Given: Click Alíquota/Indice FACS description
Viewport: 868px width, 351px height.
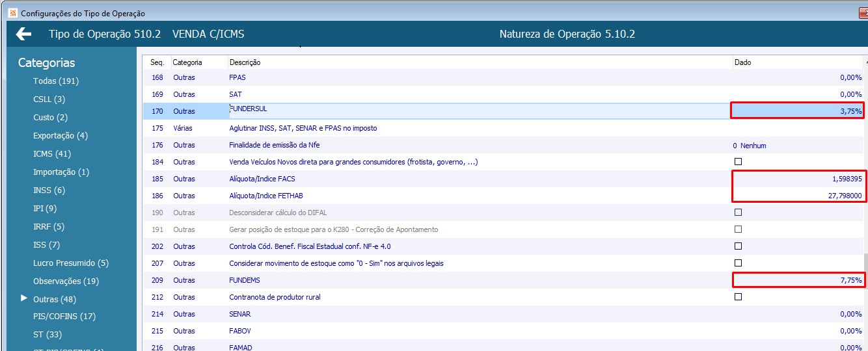Looking at the screenshot, I should [262, 179].
